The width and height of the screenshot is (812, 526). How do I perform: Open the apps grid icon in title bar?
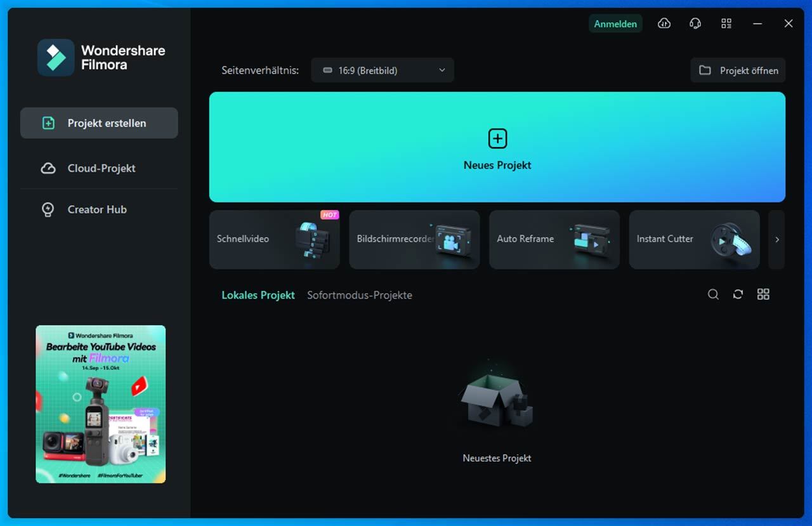pyautogui.click(x=726, y=23)
